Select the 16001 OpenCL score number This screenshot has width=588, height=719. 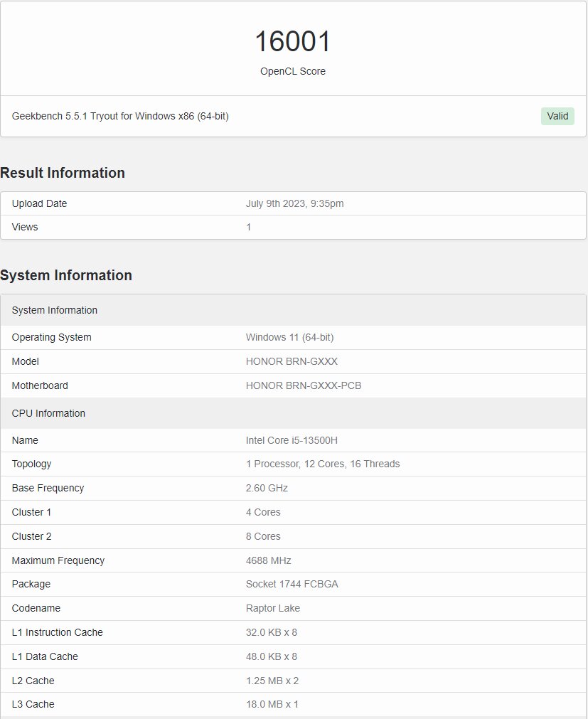click(x=293, y=41)
